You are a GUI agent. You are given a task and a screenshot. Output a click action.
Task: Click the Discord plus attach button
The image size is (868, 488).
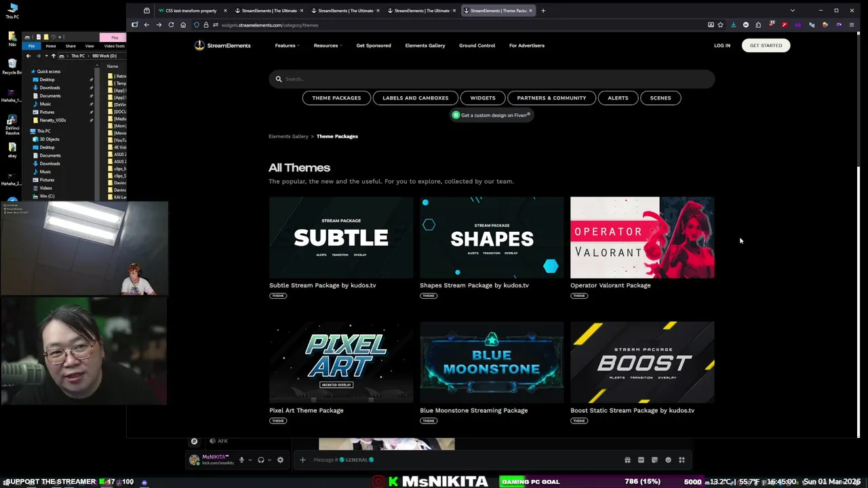click(303, 460)
